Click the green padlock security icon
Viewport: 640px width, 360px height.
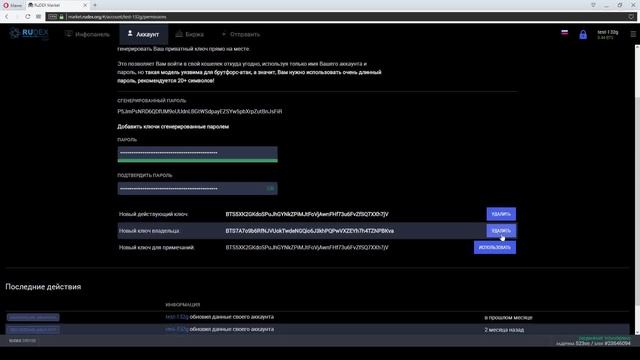pyautogui.click(x=62, y=17)
